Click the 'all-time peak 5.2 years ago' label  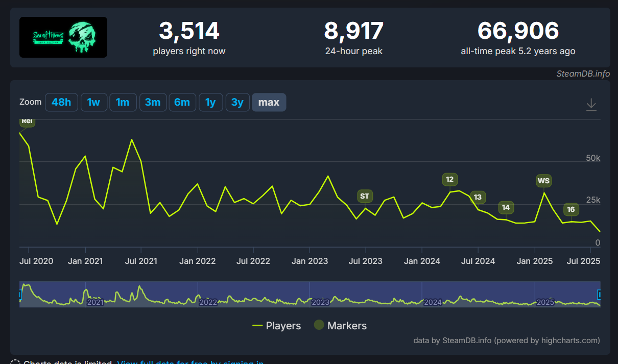pos(518,51)
